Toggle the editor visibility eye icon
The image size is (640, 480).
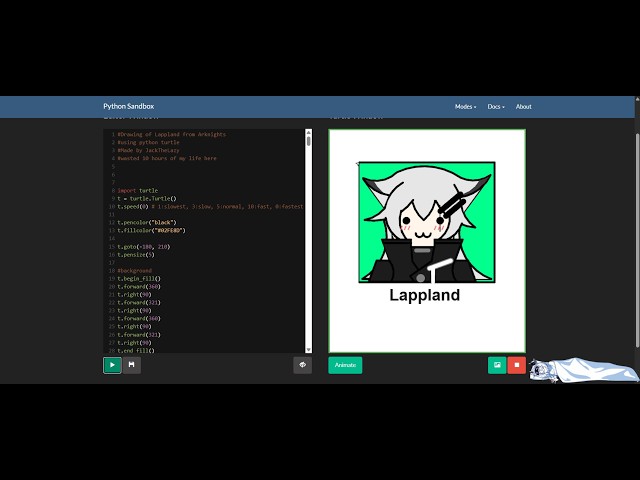tap(302, 365)
